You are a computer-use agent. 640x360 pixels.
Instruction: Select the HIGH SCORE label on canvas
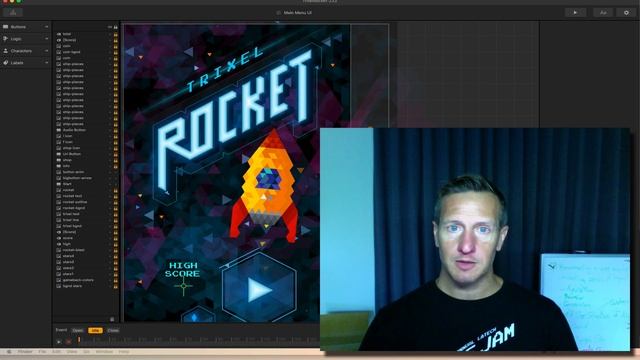click(182, 270)
